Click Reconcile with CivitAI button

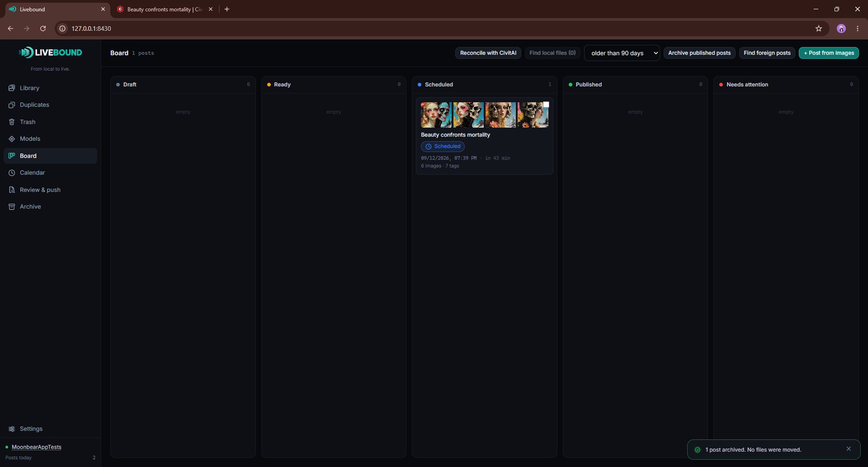488,53
